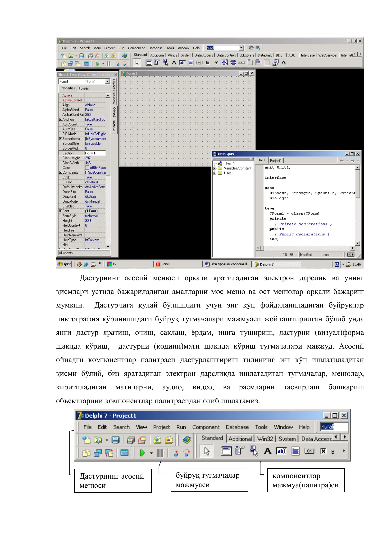Screen dimensions: 392x555
Task: Open Database menu in full IDE screenshot
Action: (155, 48)
